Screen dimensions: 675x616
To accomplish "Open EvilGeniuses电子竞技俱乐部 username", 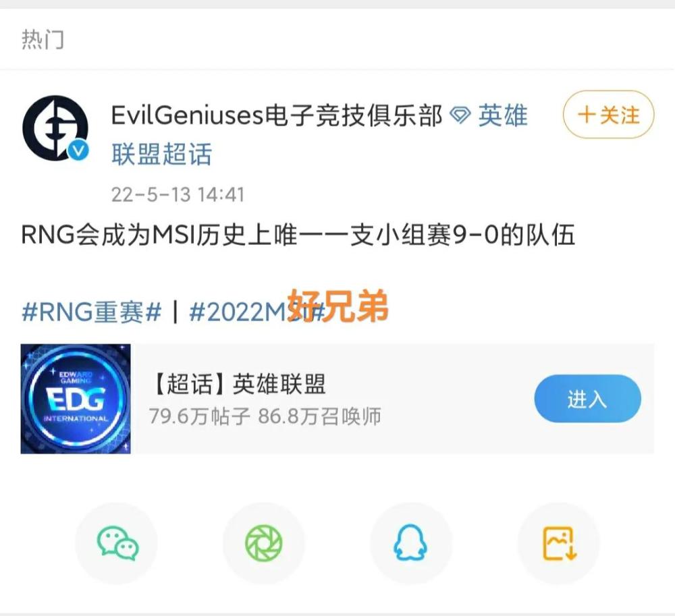I will 276,115.
